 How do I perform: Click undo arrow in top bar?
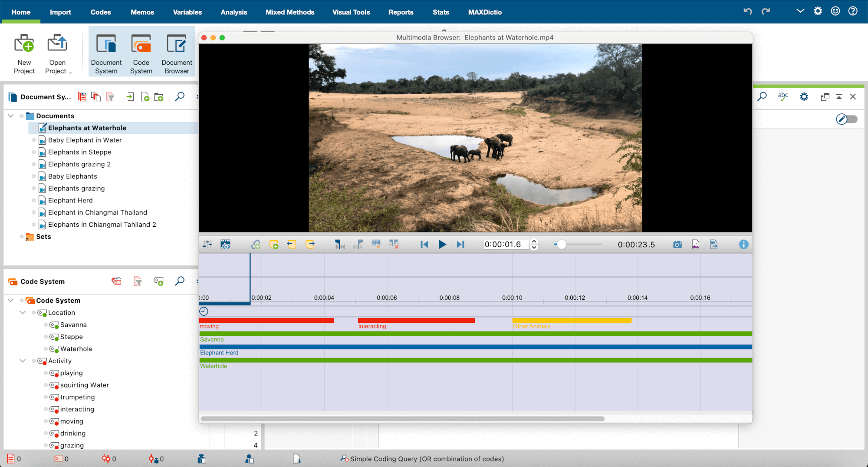[747, 11]
